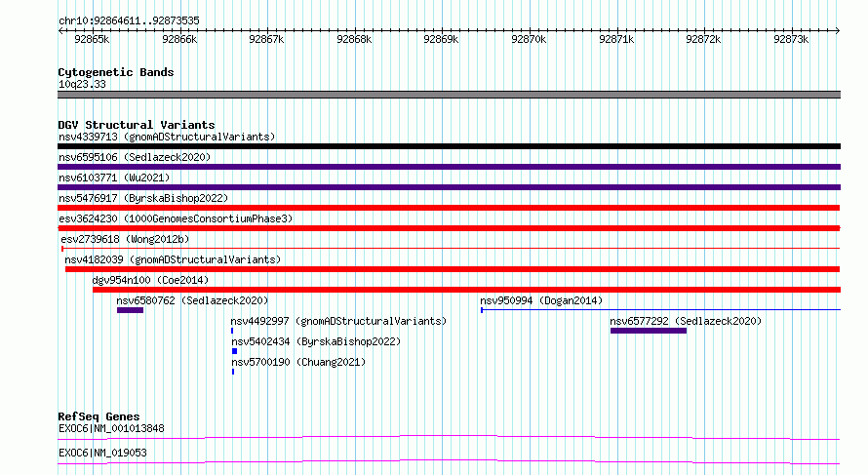Open the nsv6577292 (Sedlazeck2020) label

[x=686, y=321]
